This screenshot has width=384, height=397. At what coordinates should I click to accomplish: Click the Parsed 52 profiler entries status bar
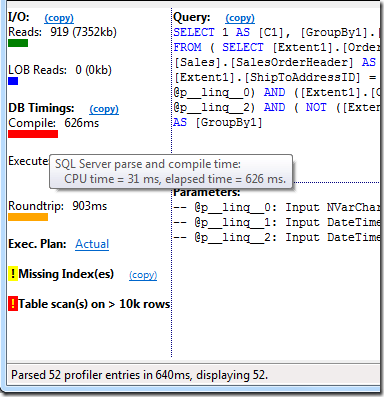coord(193,375)
